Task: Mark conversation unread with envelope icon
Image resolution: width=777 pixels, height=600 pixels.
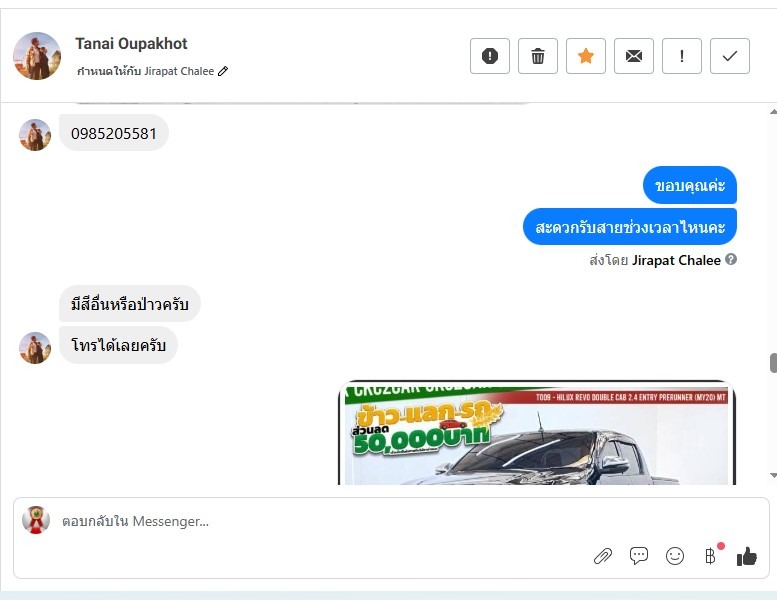Action: point(634,56)
